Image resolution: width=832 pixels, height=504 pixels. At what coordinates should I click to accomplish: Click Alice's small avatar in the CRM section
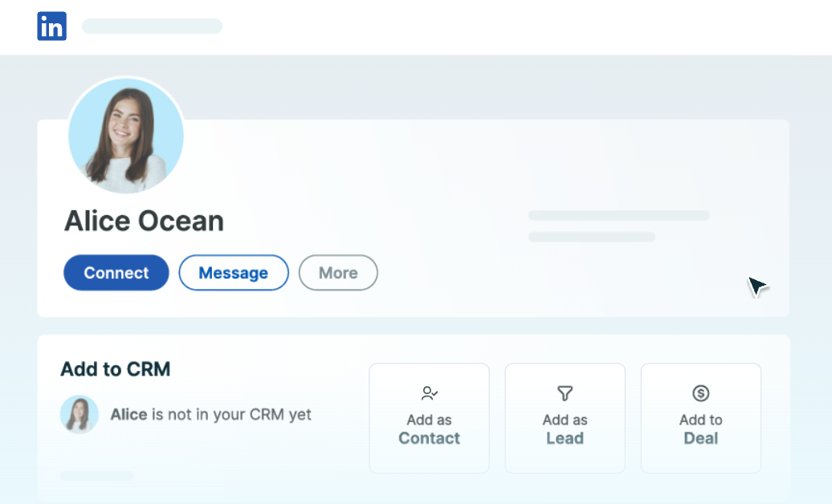(80, 414)
